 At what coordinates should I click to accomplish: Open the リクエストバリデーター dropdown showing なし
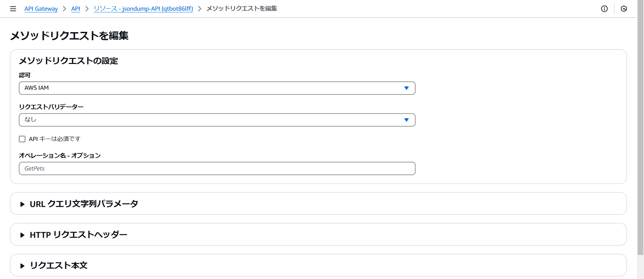click(x=215, y=120)
